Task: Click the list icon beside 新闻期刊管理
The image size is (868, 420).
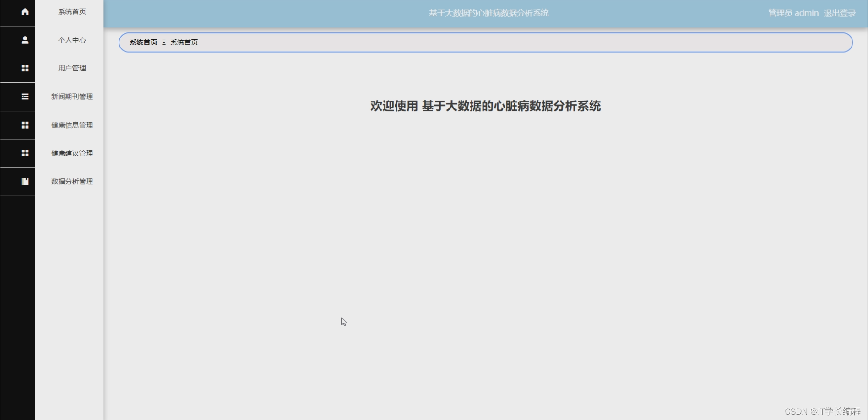Action: click(25, 97)
